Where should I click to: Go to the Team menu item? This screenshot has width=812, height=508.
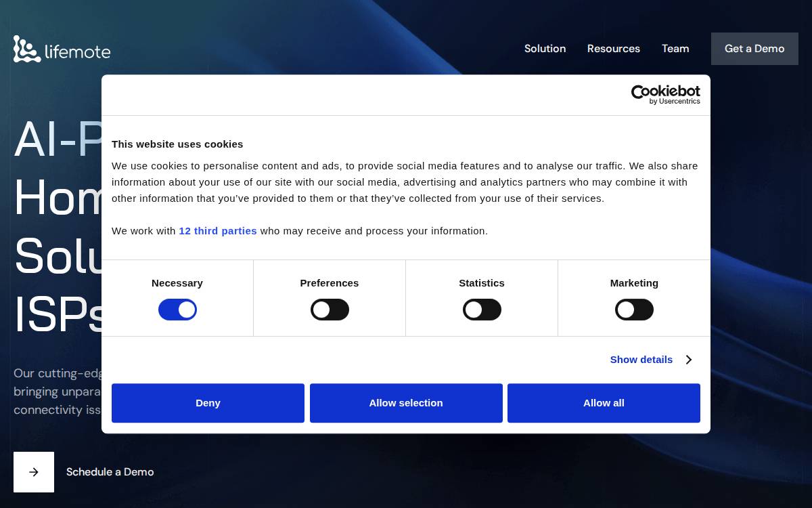click(675, 49)
